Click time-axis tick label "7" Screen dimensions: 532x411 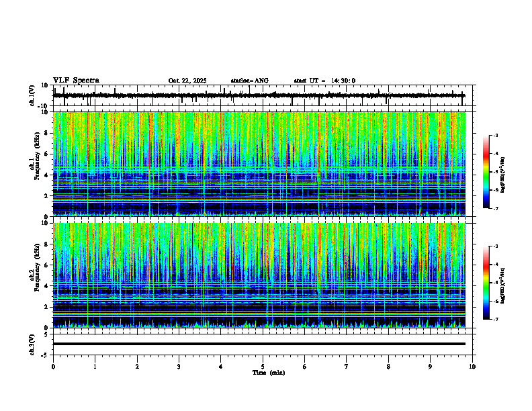tap(347, 367)
